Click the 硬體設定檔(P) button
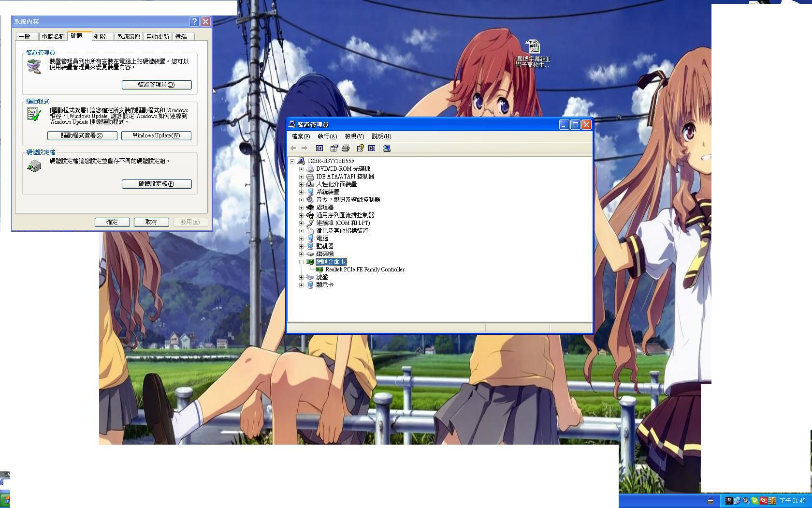Image resolution: width=812 pixels, height=508 pixels. tap(157, 184)
